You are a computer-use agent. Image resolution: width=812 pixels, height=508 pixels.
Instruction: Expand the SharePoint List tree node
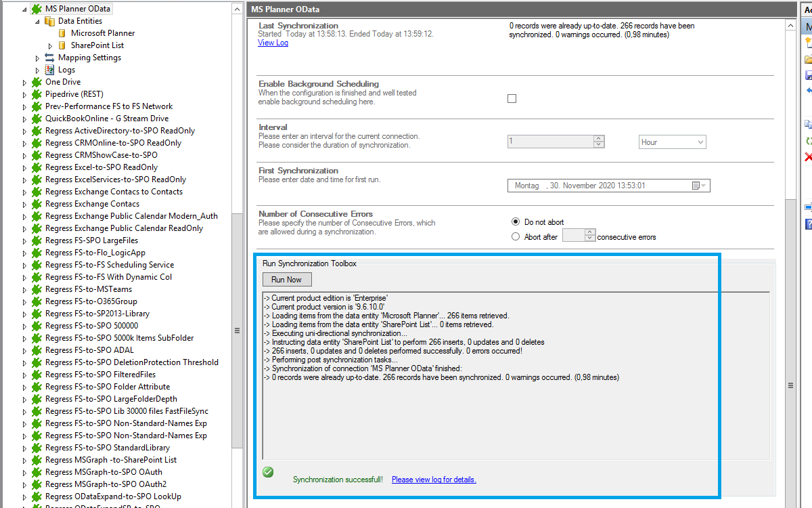50,45
